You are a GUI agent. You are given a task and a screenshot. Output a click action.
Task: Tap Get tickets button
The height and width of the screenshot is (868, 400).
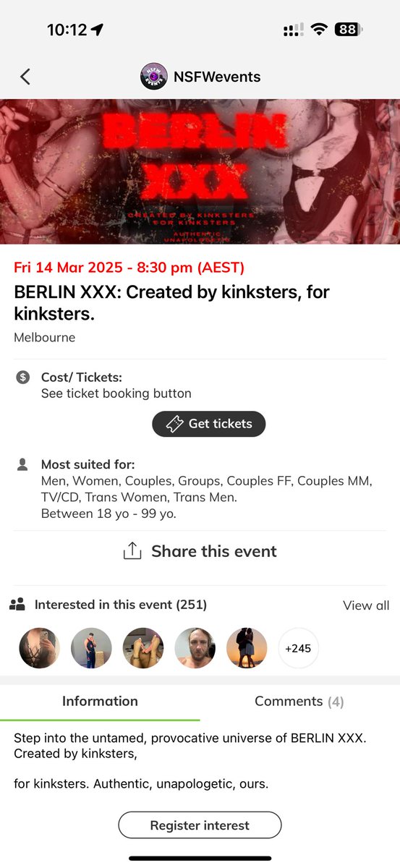pos(209,424)
